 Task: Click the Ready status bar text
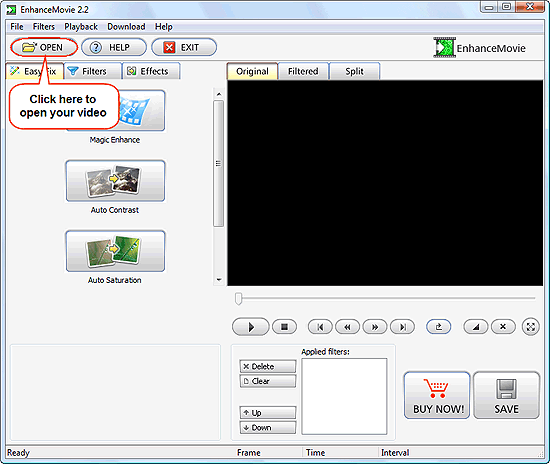(x=19, y=453)
